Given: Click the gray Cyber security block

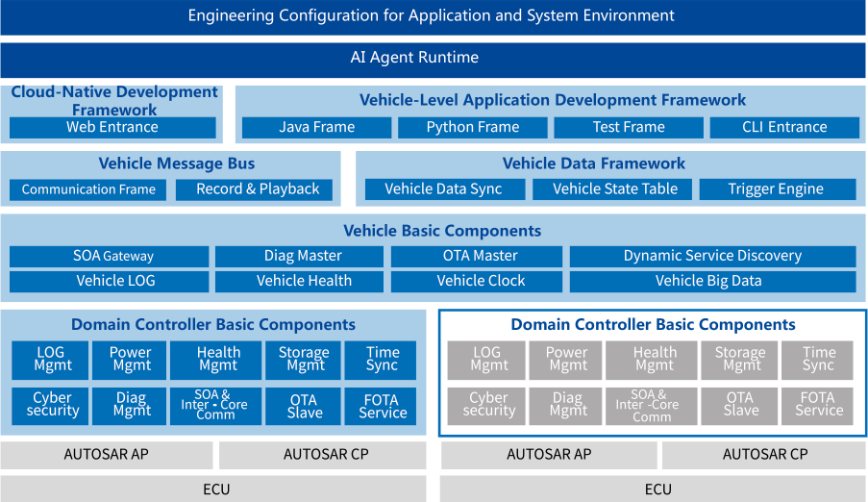Looking at the screenshot, I should (486, 406).
